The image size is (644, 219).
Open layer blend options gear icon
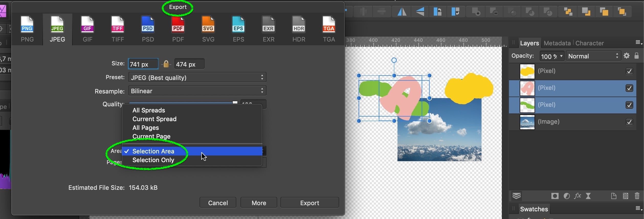click(627, 56)
